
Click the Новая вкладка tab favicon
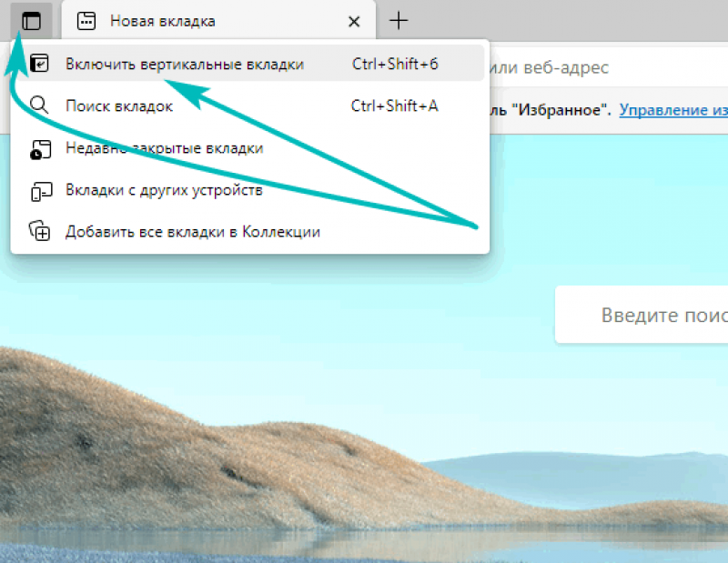pos(86,21)
